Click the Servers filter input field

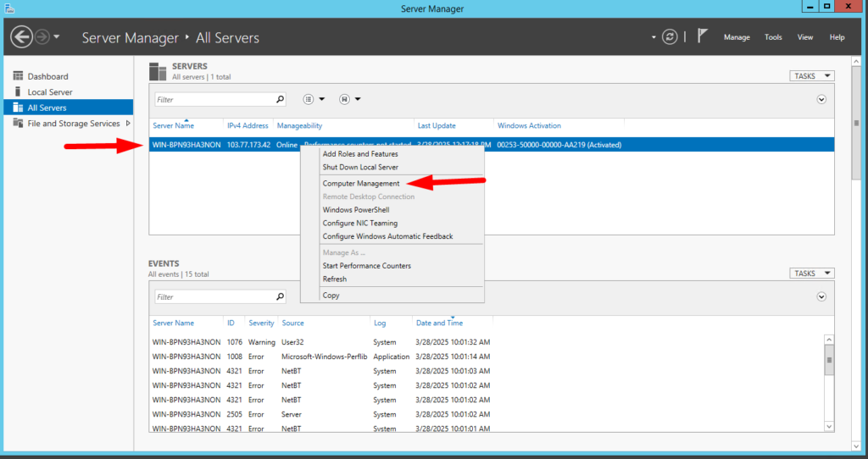click(214, 100)
